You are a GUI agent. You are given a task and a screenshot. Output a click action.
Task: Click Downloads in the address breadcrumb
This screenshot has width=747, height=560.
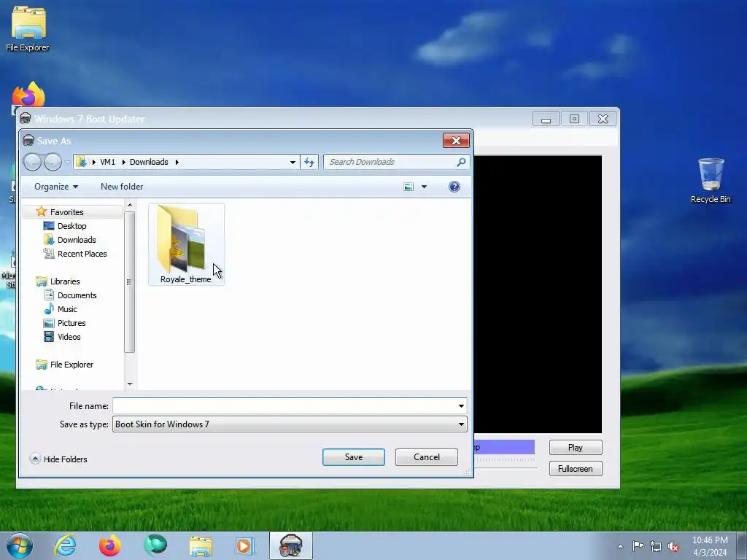(x=149, y=162)
